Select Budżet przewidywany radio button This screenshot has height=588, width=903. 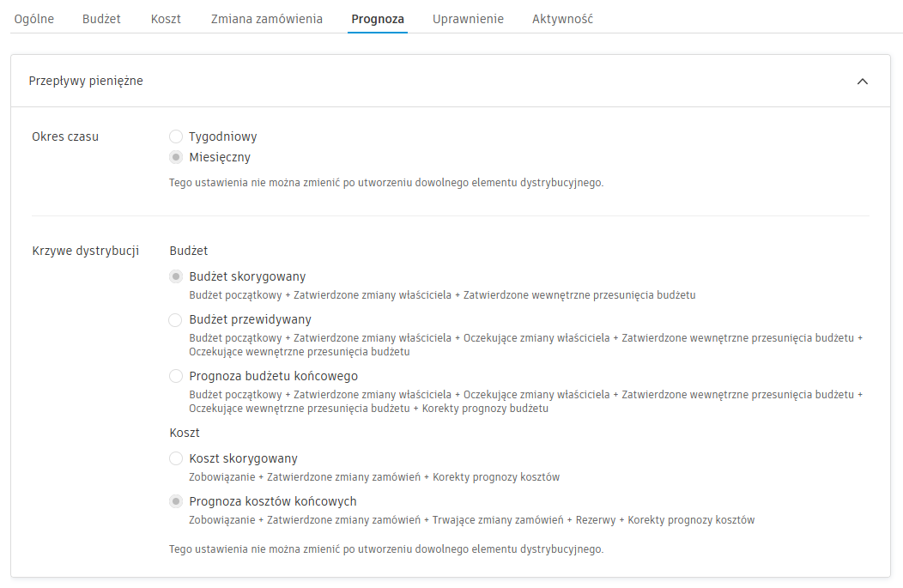176,319
